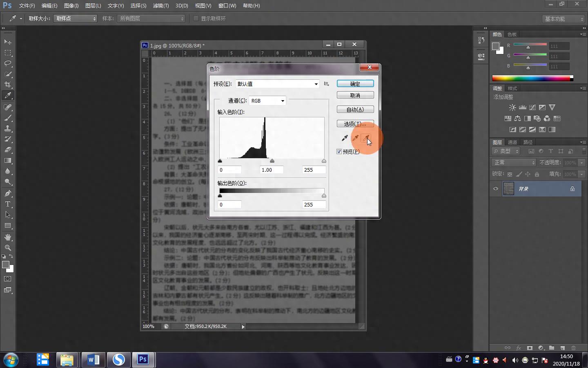588x368 pixels.
Task: Click the midtone input levels slider handle
Action: coord(272,161)
